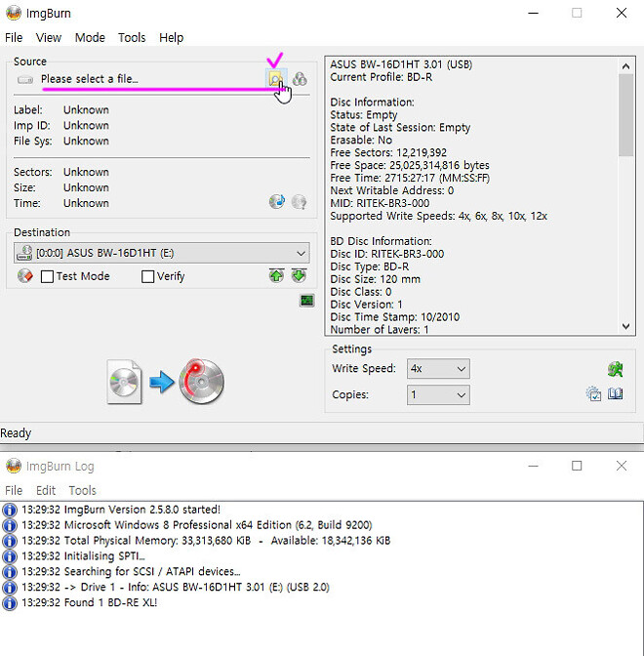Click the binoculars icon beside browse
Viewport: 644px width, 656px height.
coord(300,79)
